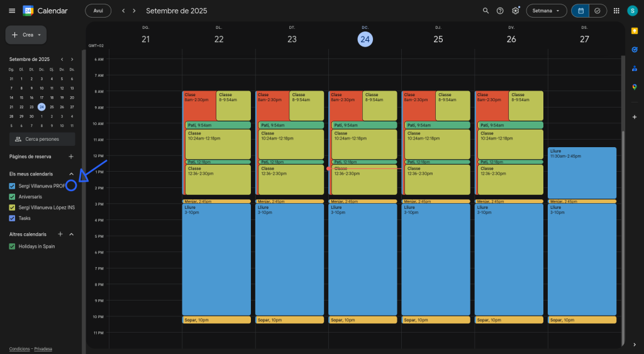Switch to the Tasks view icon
This screenshot has height=354, width=644.
coord(597,11)
